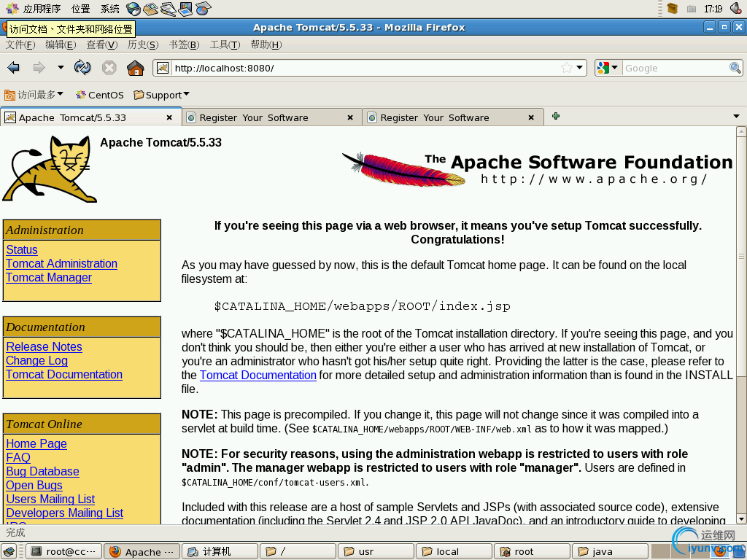Click the site icon in the address bar
The width and height of the screenshot is (747, 560).
(163, 68)
